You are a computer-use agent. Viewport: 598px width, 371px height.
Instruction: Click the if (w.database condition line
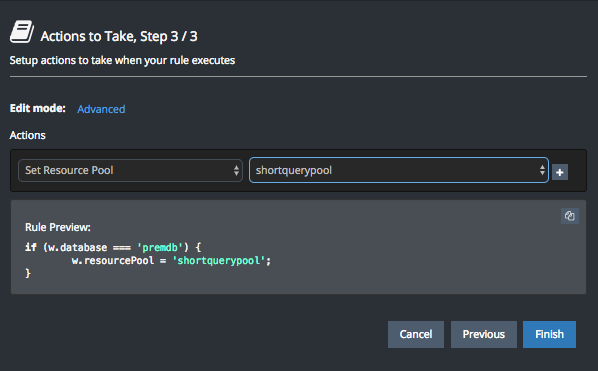(113, 248)
